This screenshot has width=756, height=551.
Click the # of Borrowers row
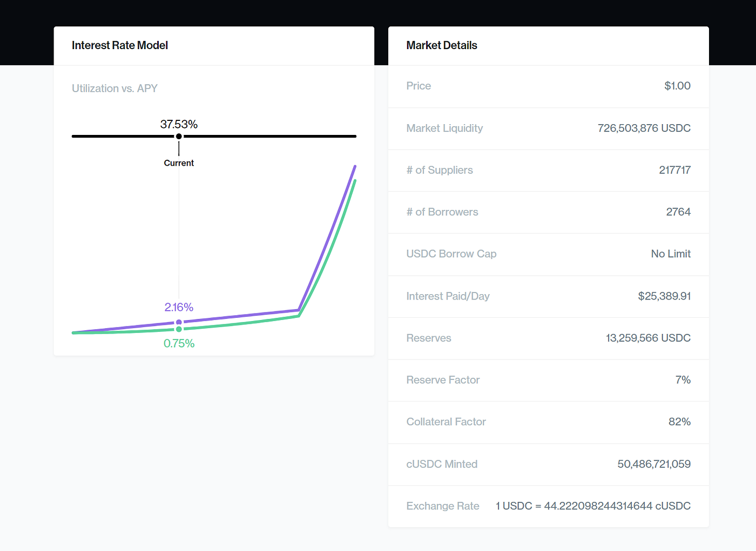coord(549,212)
